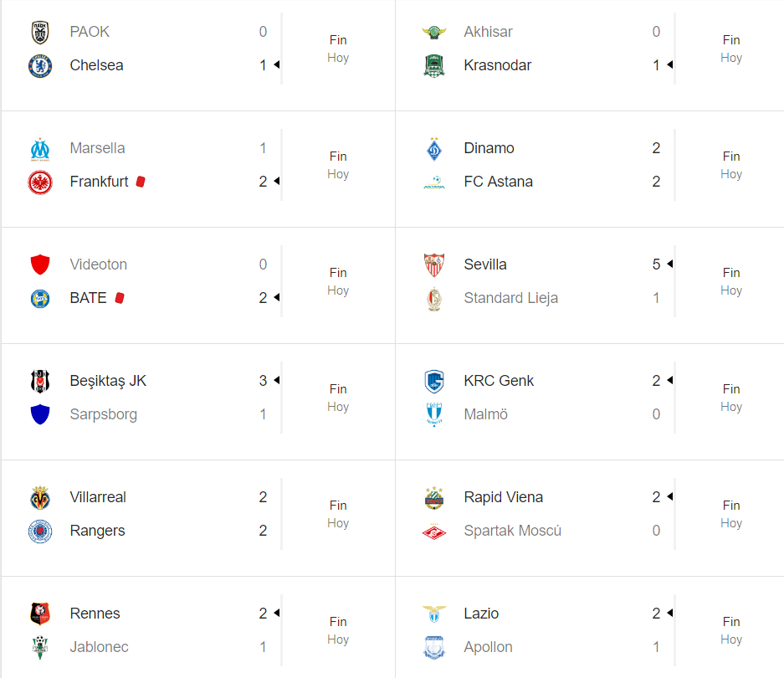
Task: Click the Spartak Moscú logo
Action: tap(434, 532)
